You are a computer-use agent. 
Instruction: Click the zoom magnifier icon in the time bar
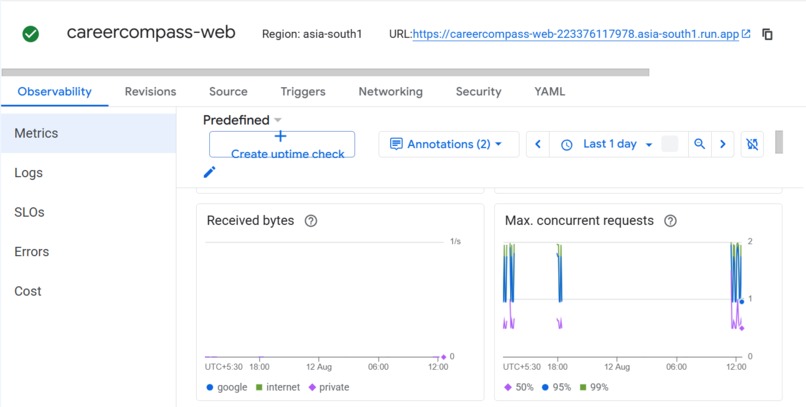[700, 144]
